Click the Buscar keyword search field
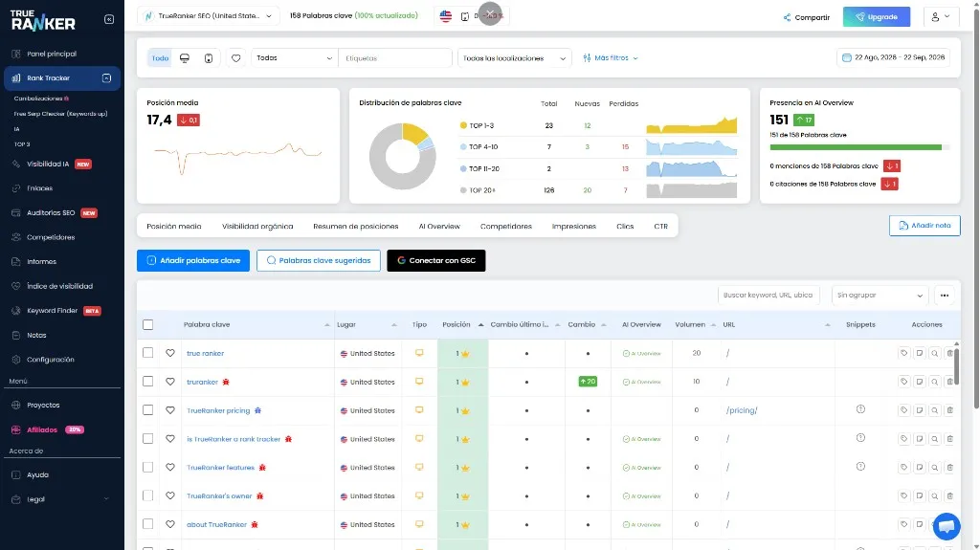Image resolution: width=980 pixels, height=550 pixels. (768, 295)
